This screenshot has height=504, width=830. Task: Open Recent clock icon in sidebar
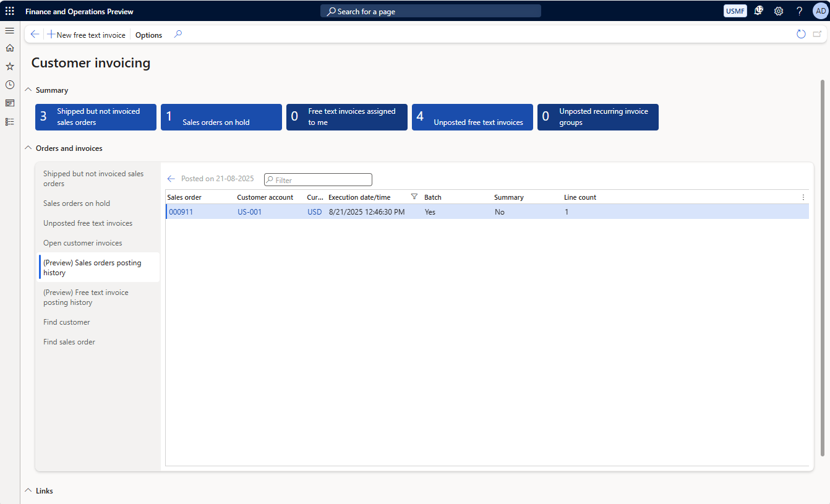point(10,85)
